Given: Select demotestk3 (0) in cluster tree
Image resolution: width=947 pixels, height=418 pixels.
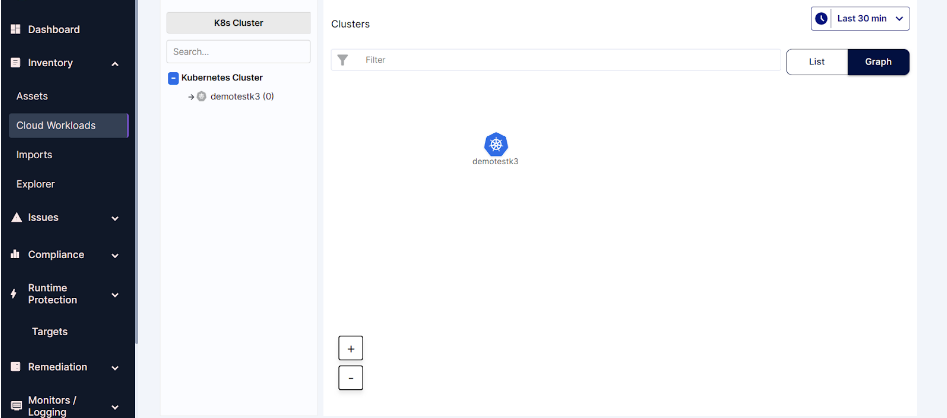Looking at the screenshot, I should (242, 96).
